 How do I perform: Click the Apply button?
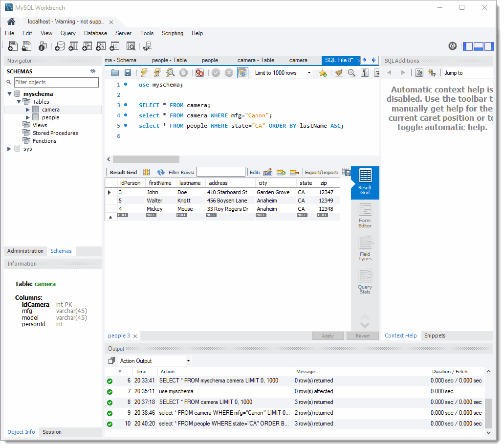pyautogui.click(x=328, y=336)
